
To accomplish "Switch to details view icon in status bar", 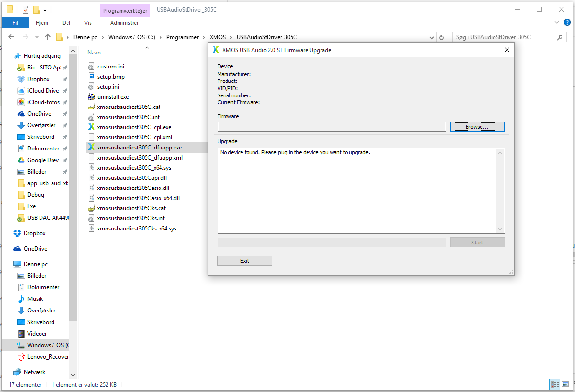I will [555, 385].
